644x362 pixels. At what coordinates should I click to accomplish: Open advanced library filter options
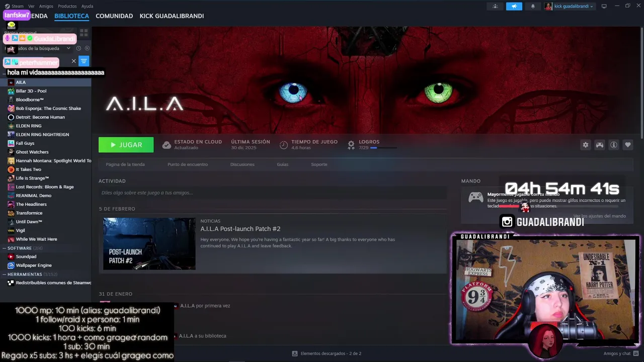(84, 61)
